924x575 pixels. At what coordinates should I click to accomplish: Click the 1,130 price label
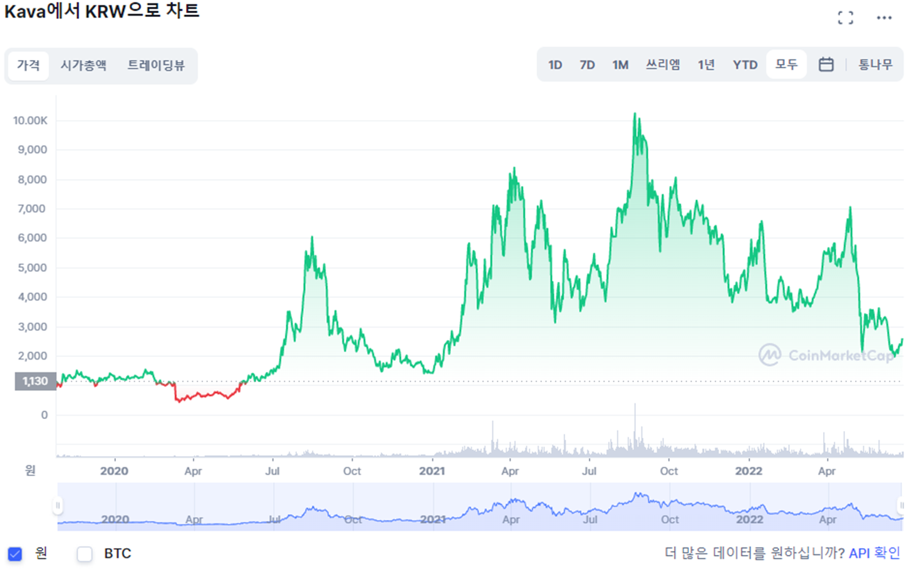tap(35, 381)
